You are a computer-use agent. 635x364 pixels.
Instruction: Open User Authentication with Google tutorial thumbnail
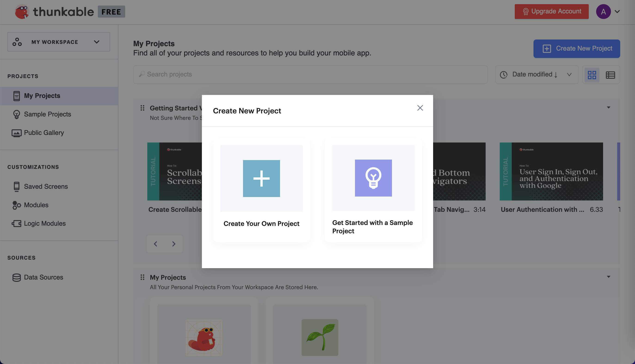[x=551, y=171]
